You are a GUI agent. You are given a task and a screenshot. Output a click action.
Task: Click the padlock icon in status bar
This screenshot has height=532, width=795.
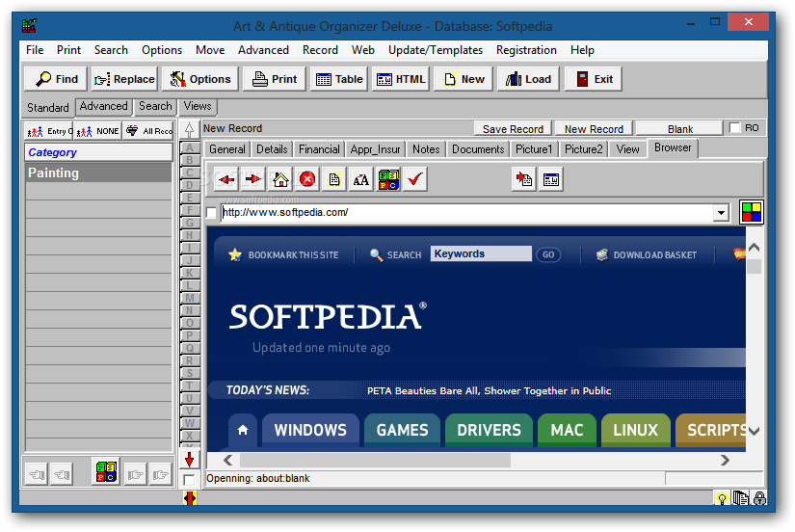(x=759, y=498)
